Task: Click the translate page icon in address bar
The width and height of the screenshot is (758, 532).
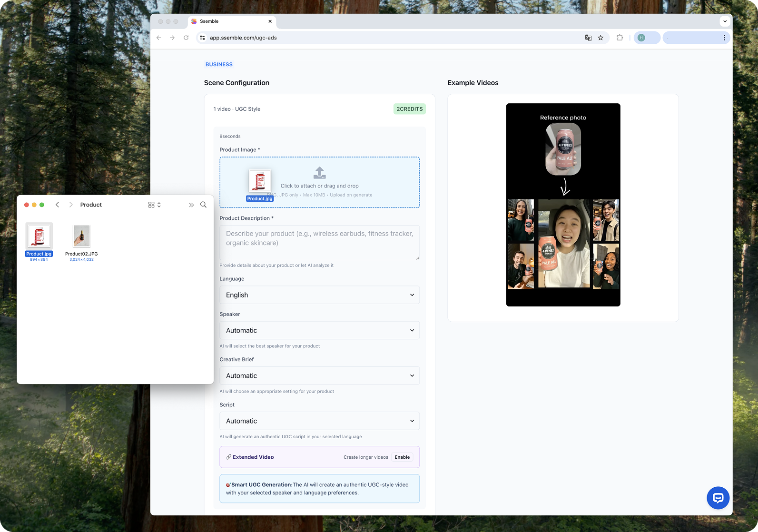Action: [x=588, y=38]
